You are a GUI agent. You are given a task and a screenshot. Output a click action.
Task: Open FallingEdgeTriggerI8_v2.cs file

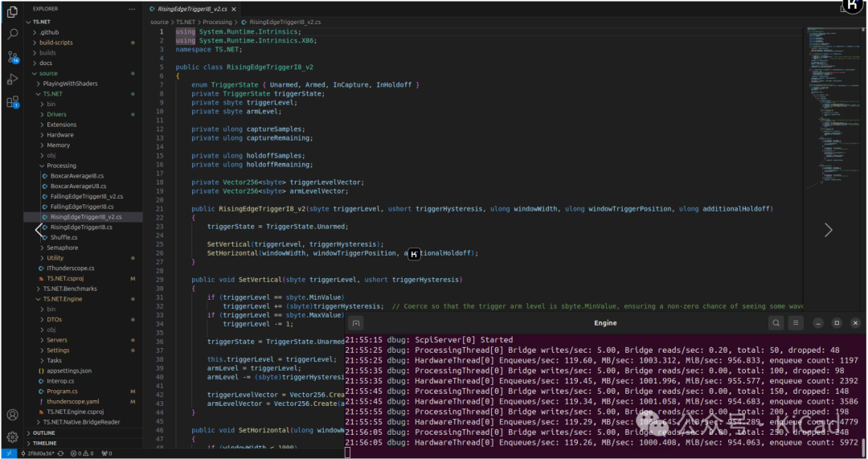pyautogui.click(x=83, y=197)
